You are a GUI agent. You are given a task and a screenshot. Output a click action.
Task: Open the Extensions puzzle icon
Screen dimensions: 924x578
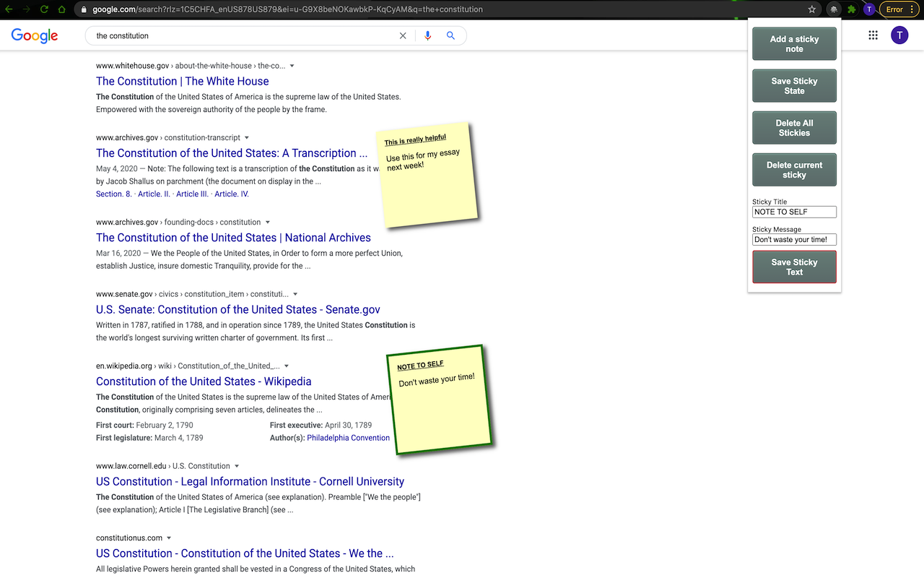tap(852, 9)
